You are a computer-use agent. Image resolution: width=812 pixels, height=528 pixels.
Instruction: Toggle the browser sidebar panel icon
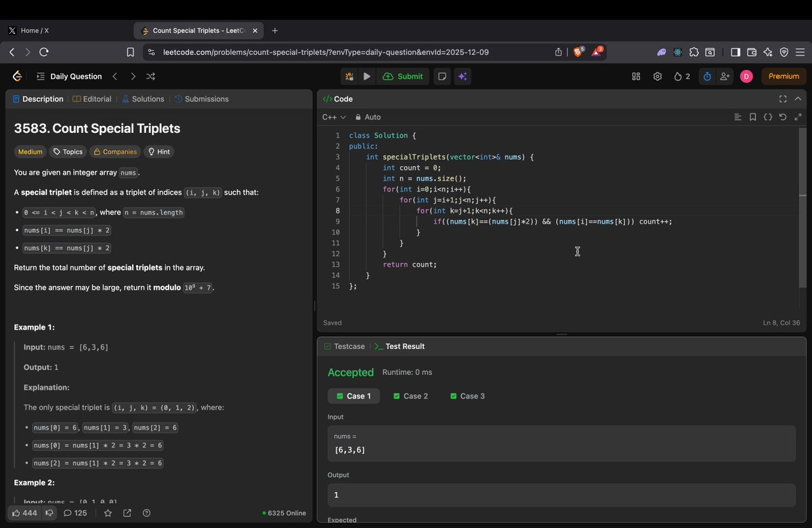tap(735, 52)
